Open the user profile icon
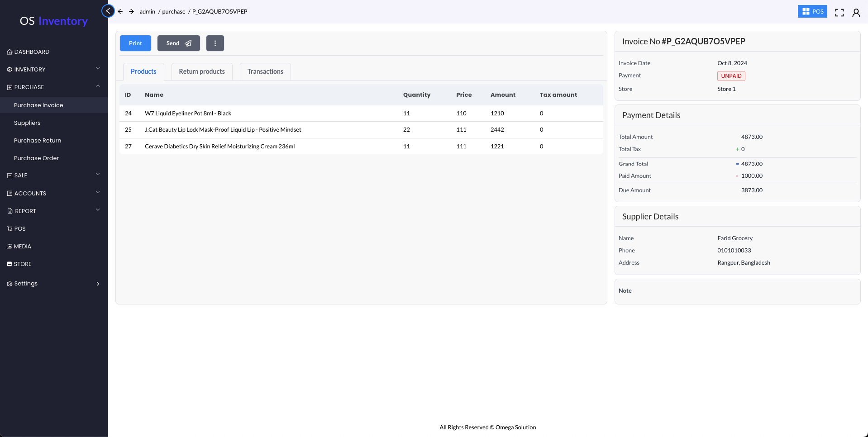The width and height of the screenshot is (868, 437). tap(856, 13)
